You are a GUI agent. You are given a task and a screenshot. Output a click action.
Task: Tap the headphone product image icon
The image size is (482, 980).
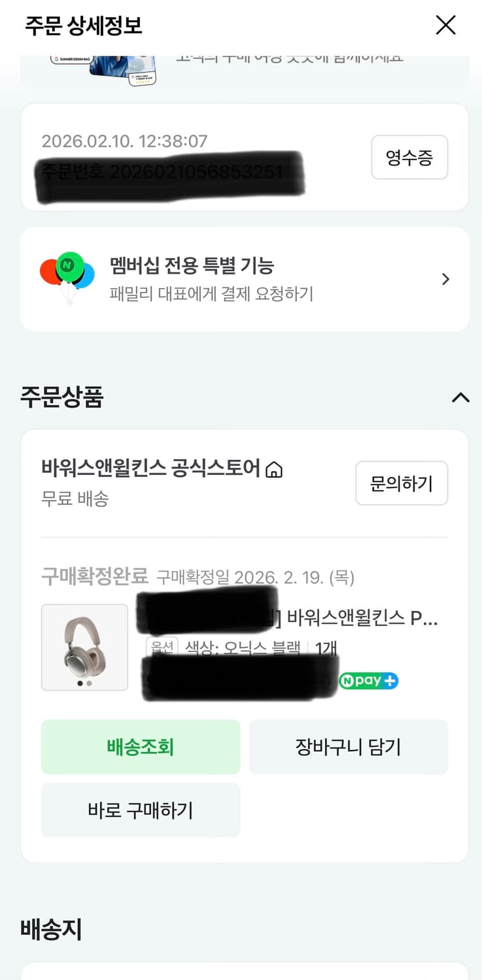point(84,647)
